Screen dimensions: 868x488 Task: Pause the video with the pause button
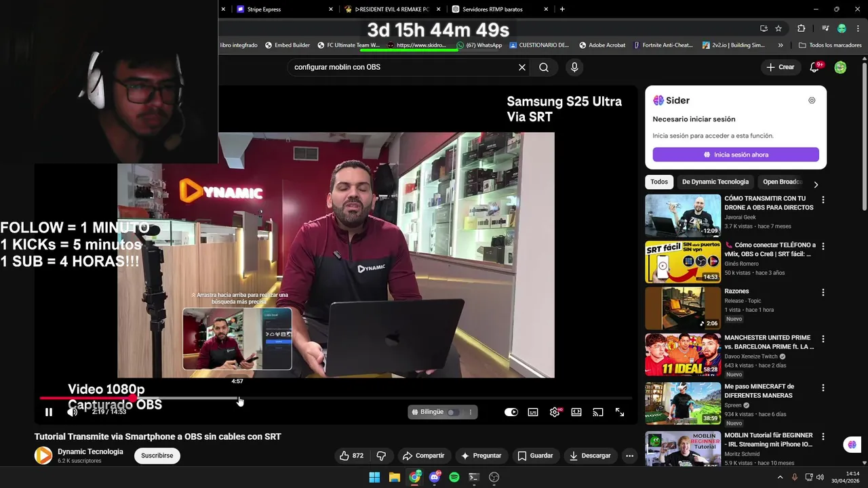49,412
